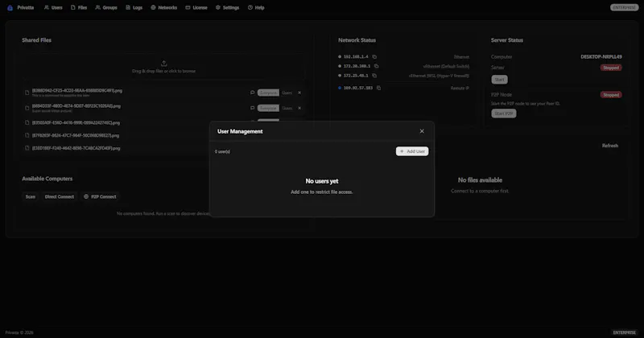644x338 pixels.
Task: Click the P2P Connect button
Action: [x=100, y=196]
